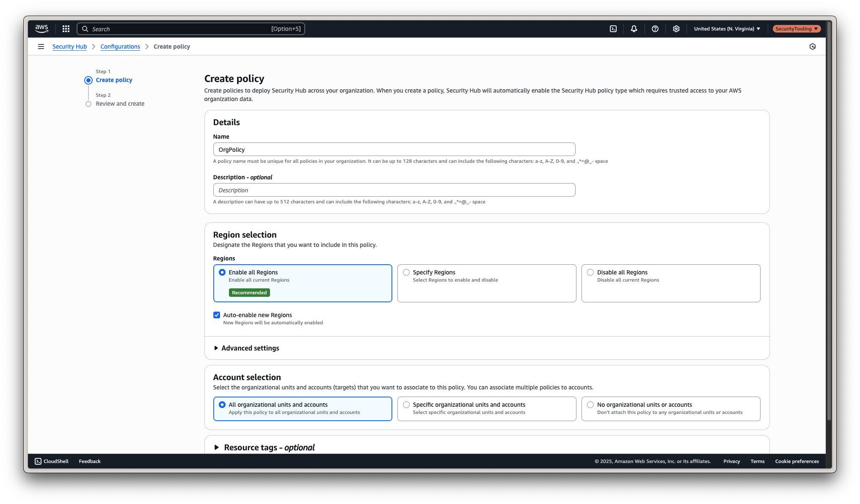Viewport: 860px width, 504px height.
Task: Click the Details section heading
Action: tap(226, 122)
